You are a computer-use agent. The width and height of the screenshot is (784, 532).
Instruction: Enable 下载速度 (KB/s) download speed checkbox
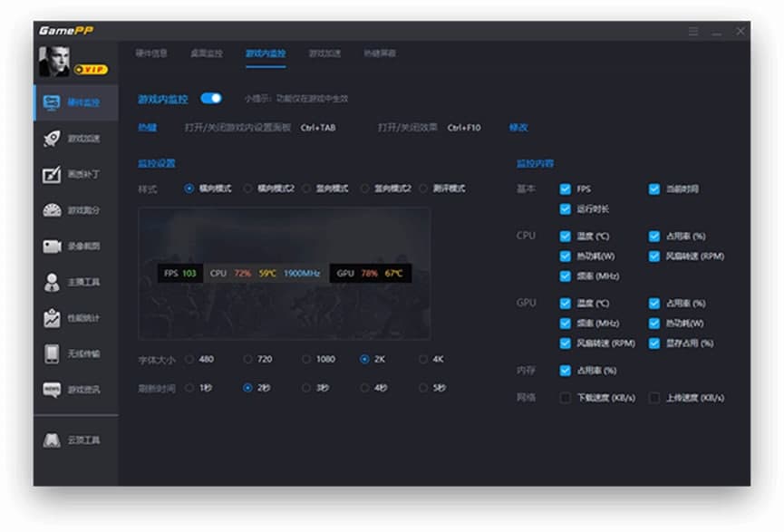click(565, 398)
